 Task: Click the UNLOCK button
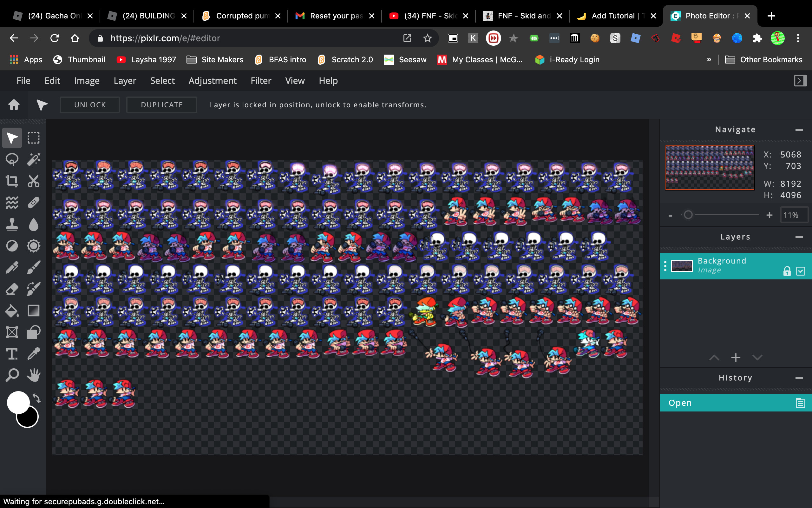coord(90,105)
